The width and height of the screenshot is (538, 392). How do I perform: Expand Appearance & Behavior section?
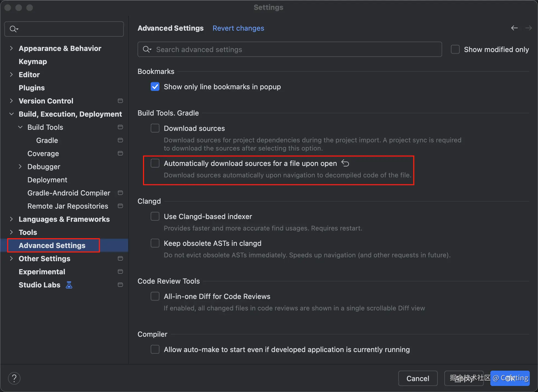point(11,48)
